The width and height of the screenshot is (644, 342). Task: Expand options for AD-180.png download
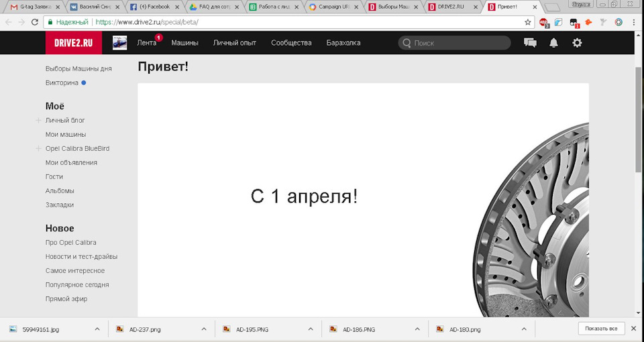click(524, 329)
